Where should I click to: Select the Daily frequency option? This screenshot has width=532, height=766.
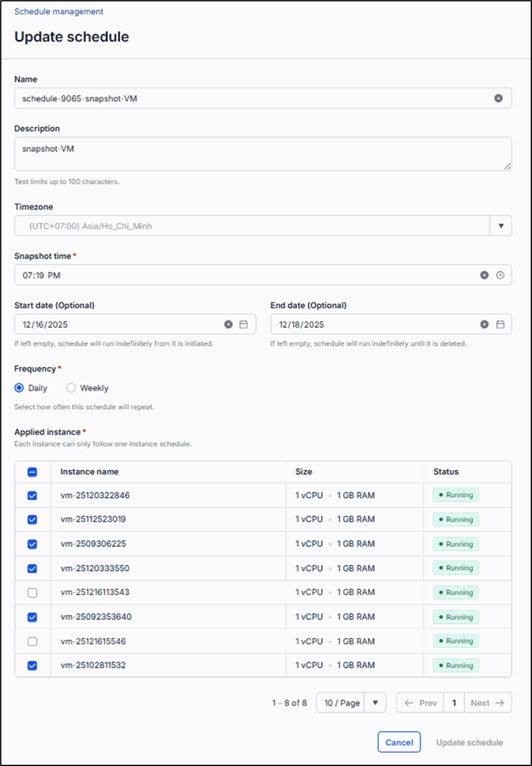coord(19,388)
